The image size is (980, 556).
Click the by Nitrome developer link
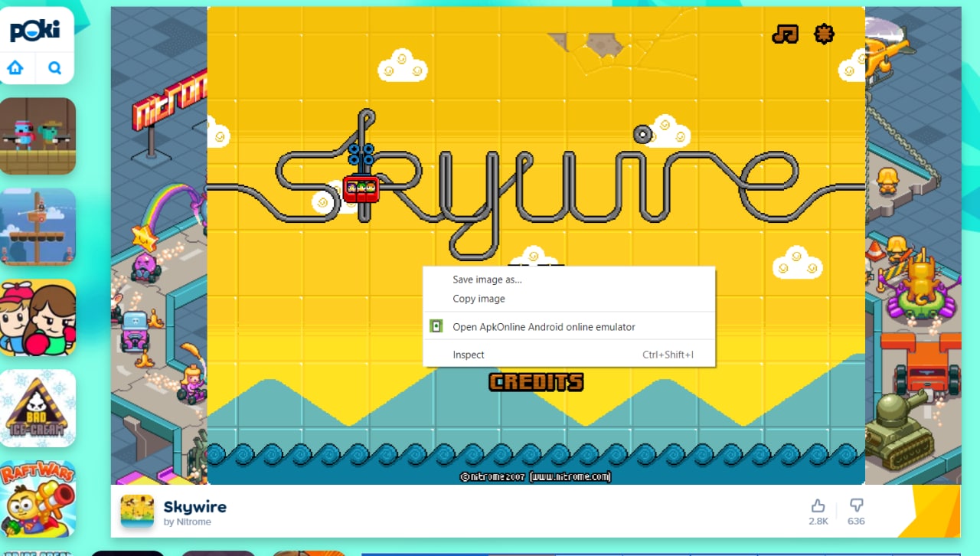click(x=188, y=522)
